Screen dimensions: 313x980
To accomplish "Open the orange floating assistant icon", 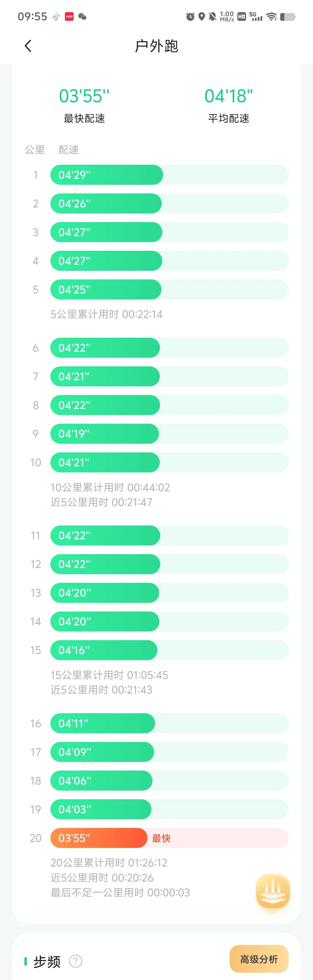I will pyautogui.click(x=273, y=891).
